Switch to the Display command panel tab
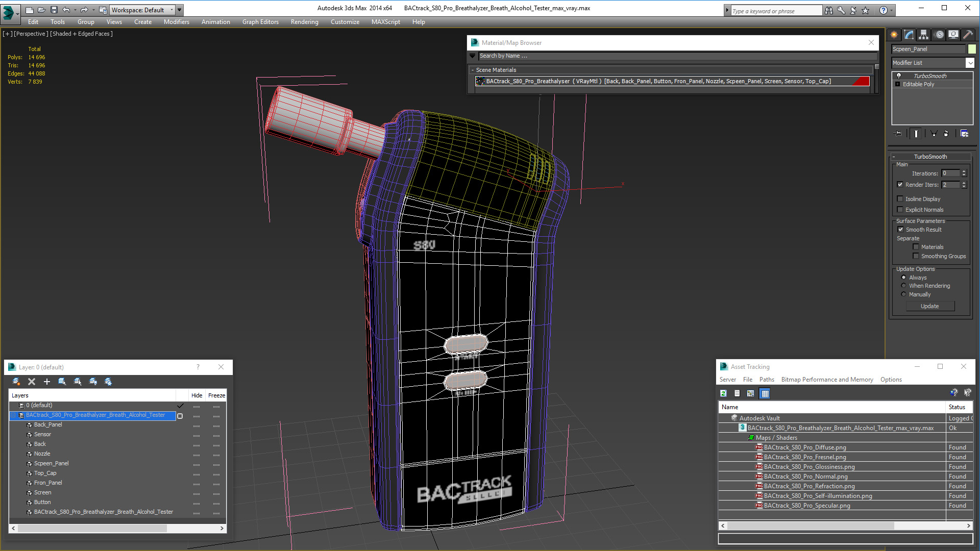980x551 pixels. click(953, 35)
